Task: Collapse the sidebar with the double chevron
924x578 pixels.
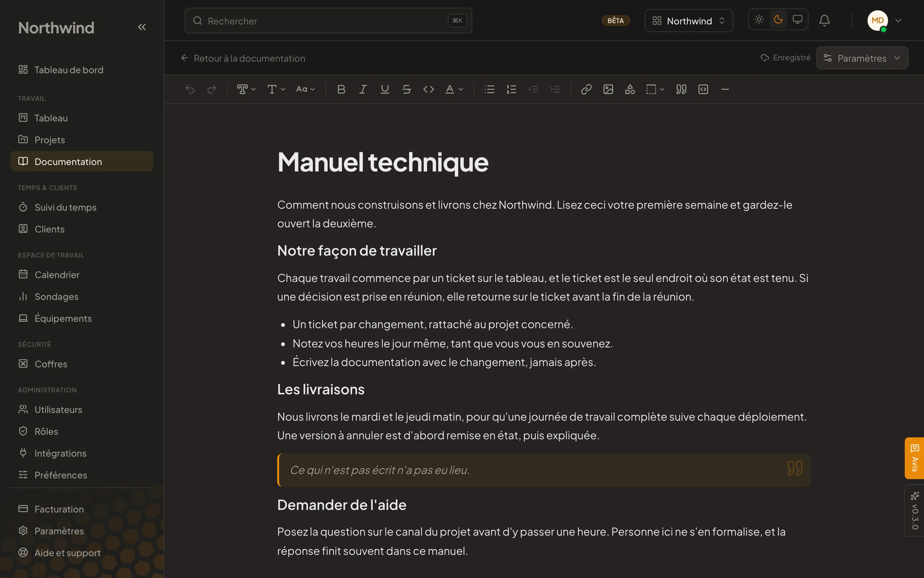Action: click(x=142, y=27)
